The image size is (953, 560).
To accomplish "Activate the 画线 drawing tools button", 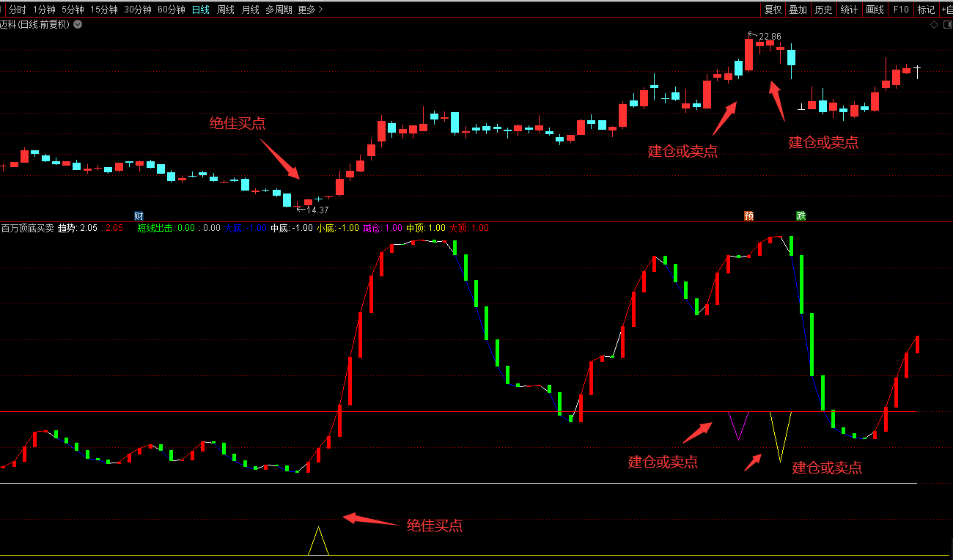I will pos(875,10).
